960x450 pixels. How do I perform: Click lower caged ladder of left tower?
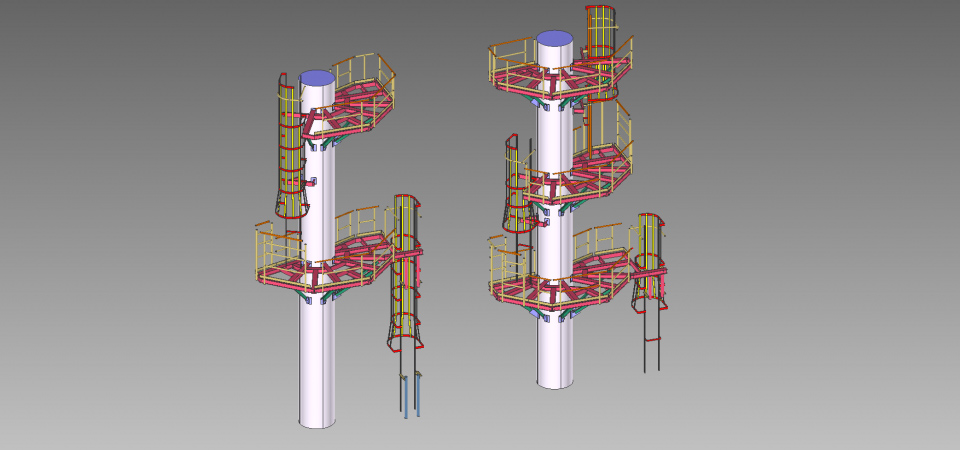click(405, 270)
